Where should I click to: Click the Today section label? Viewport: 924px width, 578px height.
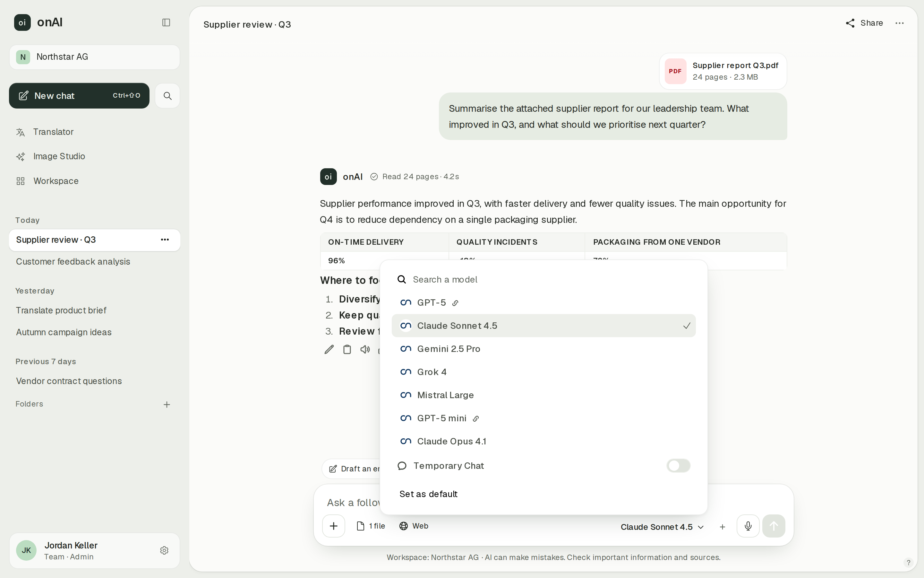point(28,220)
